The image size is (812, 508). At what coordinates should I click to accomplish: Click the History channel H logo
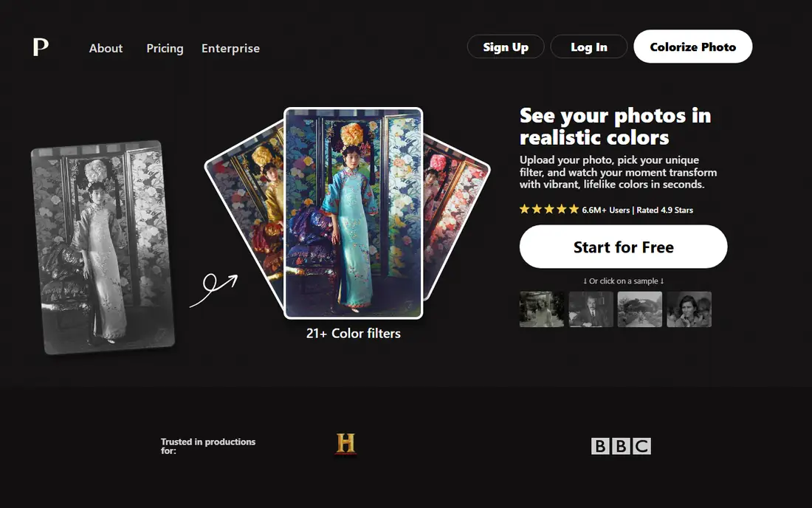tap(346, 444)
